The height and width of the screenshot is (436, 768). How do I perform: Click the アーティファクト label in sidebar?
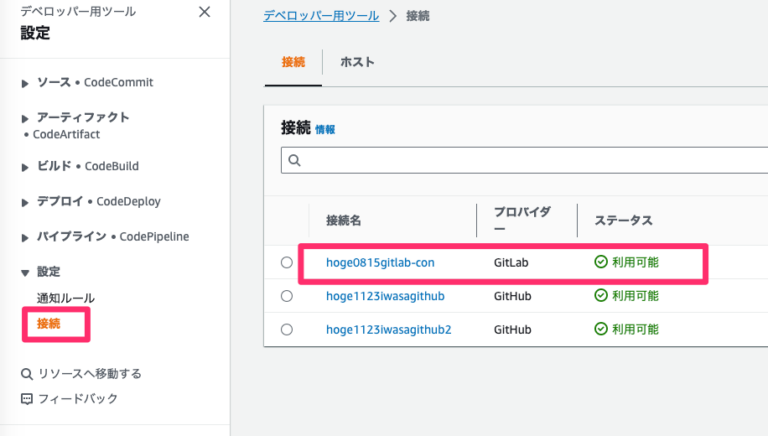tap(83, 118)
